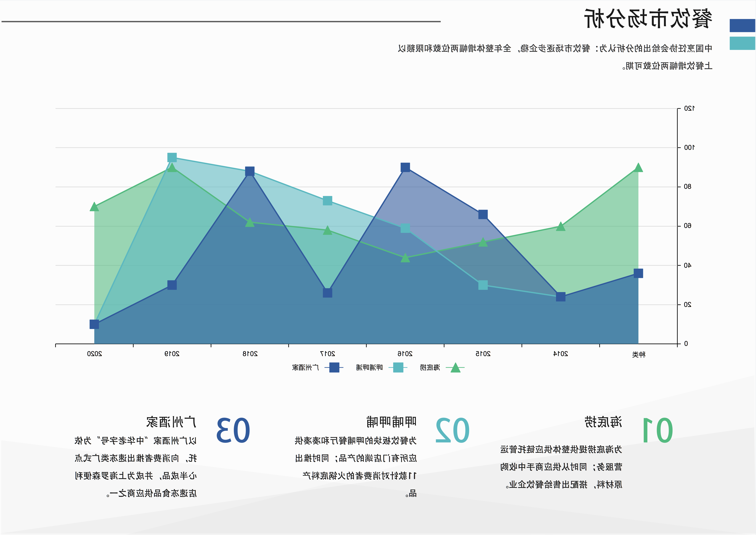Select the 广州酒家 legend label
Viewport: 756px width, 535px height.
305,368
